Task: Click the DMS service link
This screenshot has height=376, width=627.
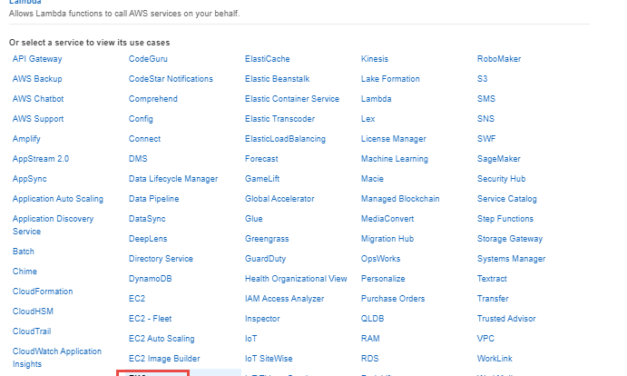Action: [138, 159]
